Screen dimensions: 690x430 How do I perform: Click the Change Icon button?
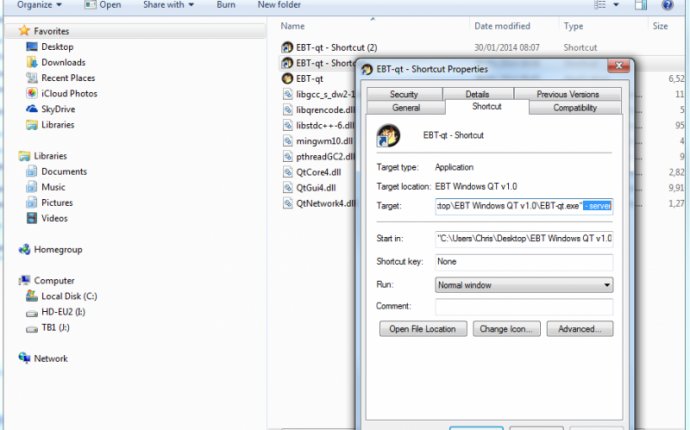[x=506, y=329]
